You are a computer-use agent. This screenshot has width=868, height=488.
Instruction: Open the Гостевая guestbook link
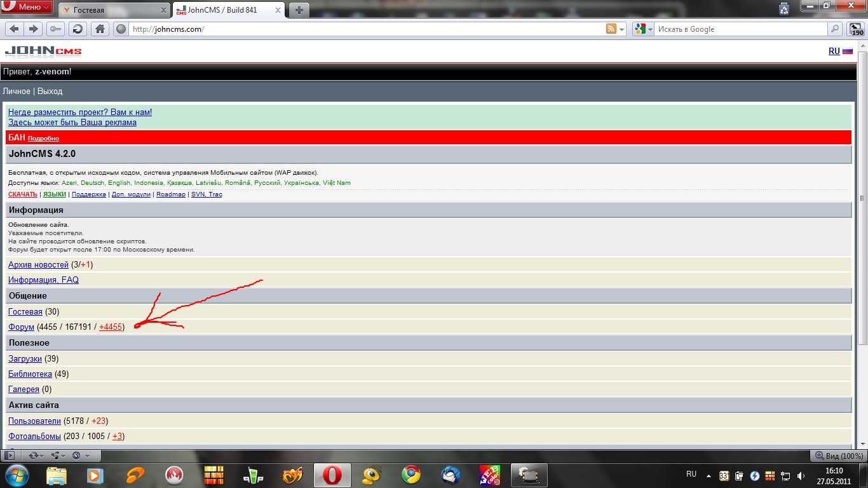25,311
